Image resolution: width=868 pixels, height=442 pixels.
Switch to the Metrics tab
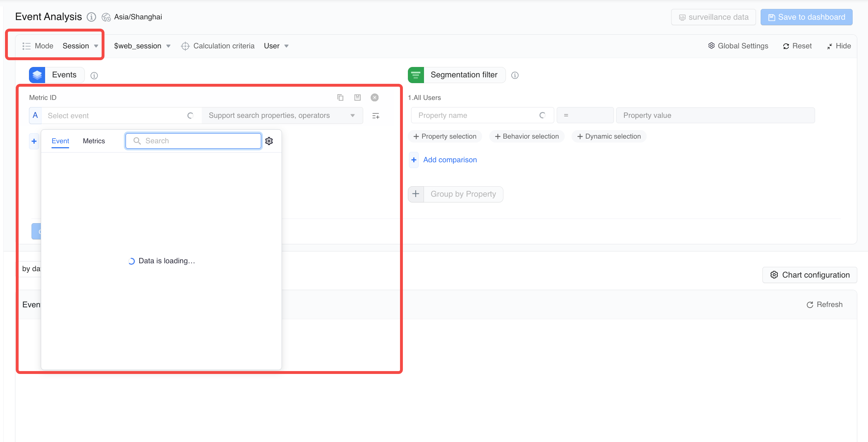[94, 141]
